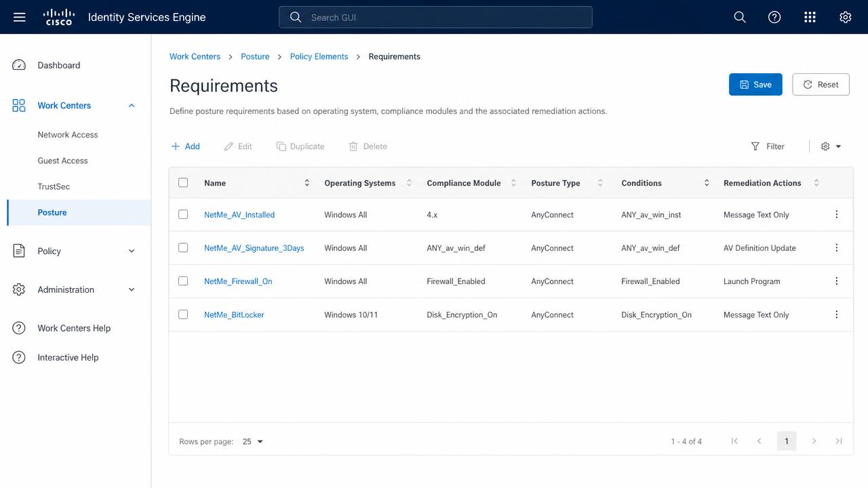Open the Filter control
This screenshot has height=488, width=868.
768,146
